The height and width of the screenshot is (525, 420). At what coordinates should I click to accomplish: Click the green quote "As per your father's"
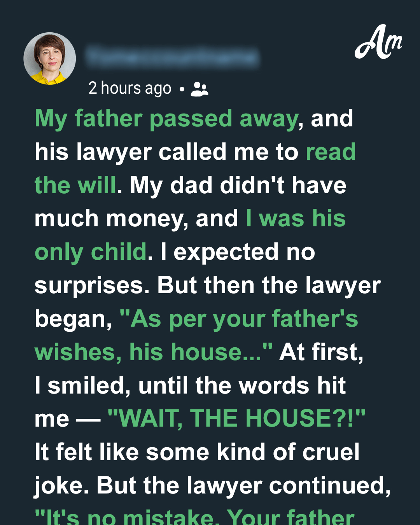coord(239,319)
